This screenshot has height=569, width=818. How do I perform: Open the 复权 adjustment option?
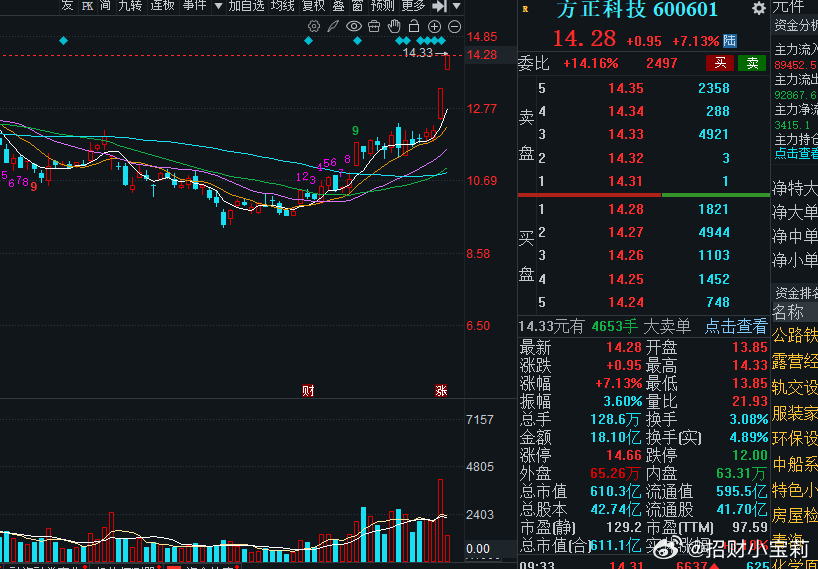click(314, 6)
